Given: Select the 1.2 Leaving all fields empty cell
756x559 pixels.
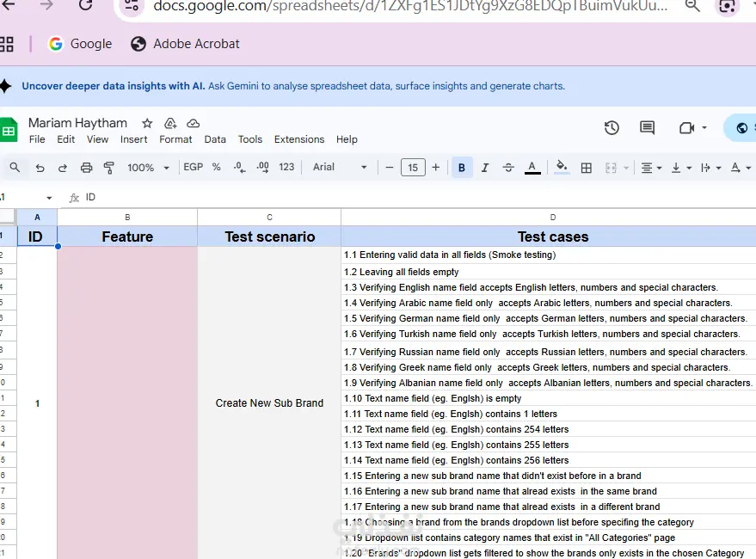Looking at the screenshot, I should pos(549,272).
